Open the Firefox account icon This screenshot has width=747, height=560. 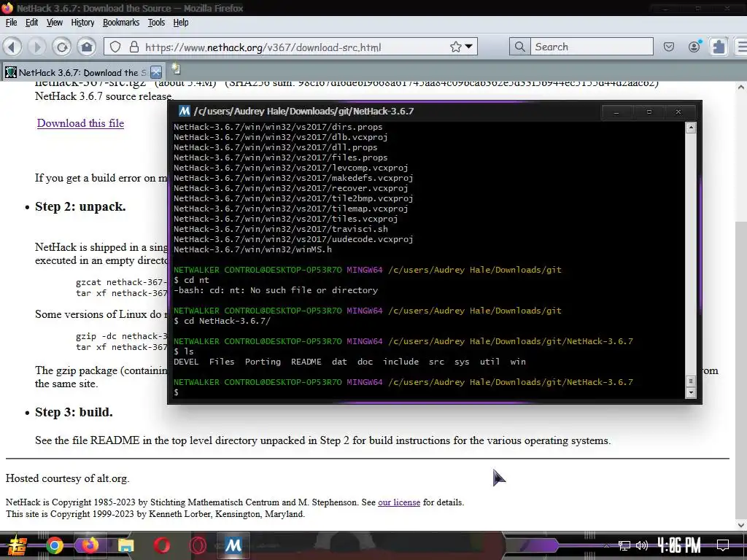point(694,46)
